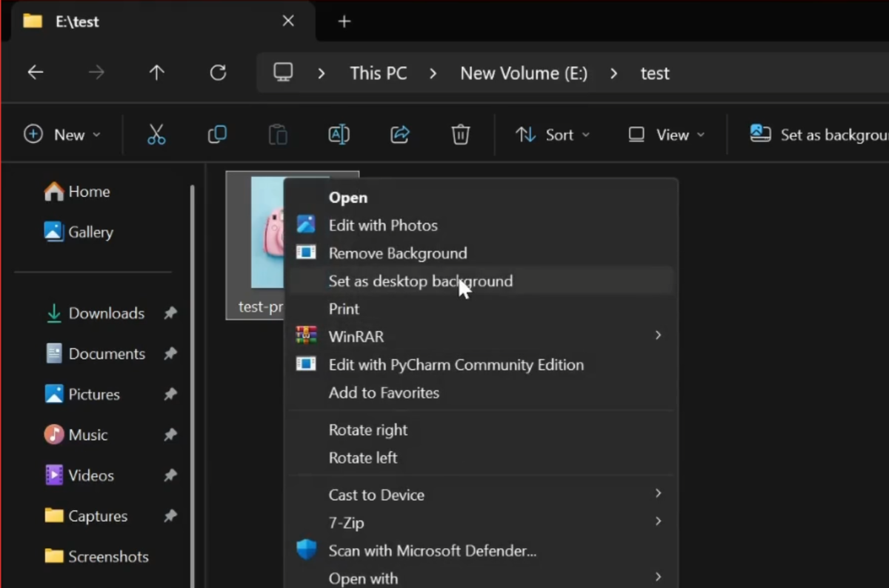The height and width of the screenshot is (588, 889).
Task: Click the PyCharm entry's icon
Action: [x=306, y=364]
